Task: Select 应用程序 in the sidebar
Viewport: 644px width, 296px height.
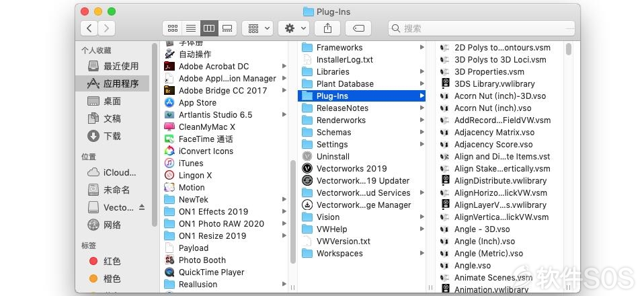Action: click(x=114, y=84)
